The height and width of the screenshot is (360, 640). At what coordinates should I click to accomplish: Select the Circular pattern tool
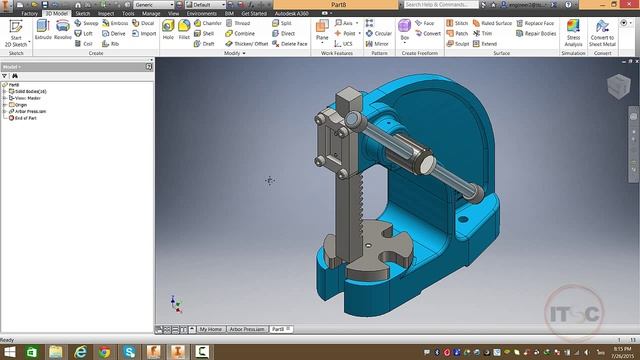coord(379,33)
